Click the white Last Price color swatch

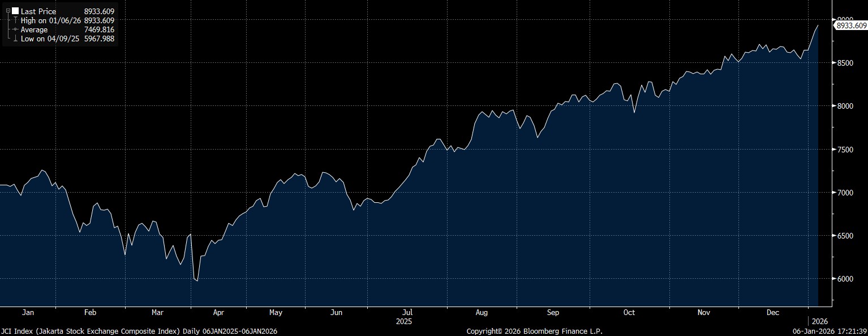(x=15, y=11)
